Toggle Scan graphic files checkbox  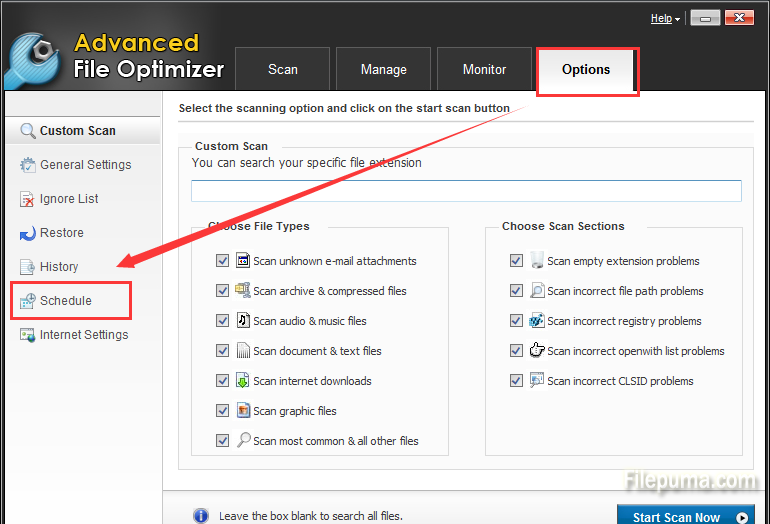[222, 411]
